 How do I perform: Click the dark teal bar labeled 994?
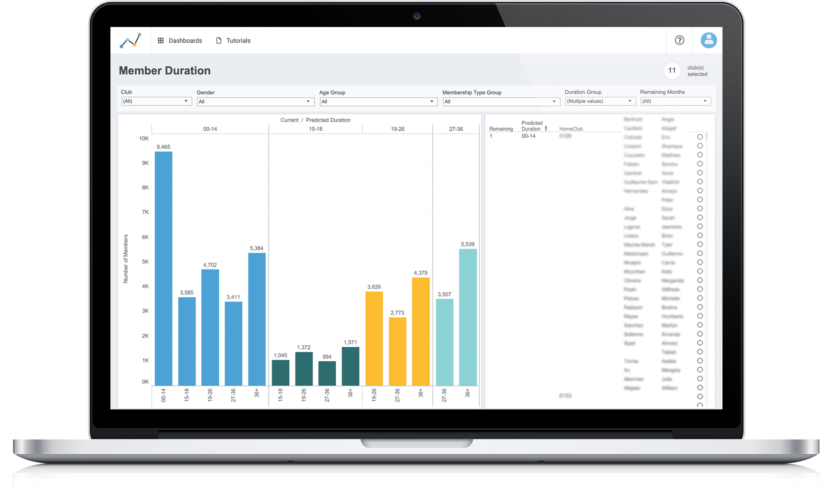point(327,374)
